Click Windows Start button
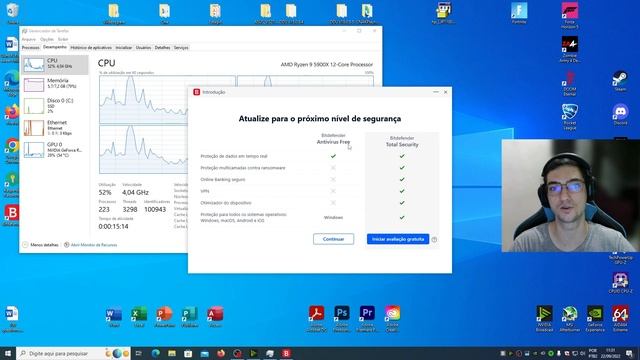The width and height of the screenshot is (640, 360). point(8,353)
